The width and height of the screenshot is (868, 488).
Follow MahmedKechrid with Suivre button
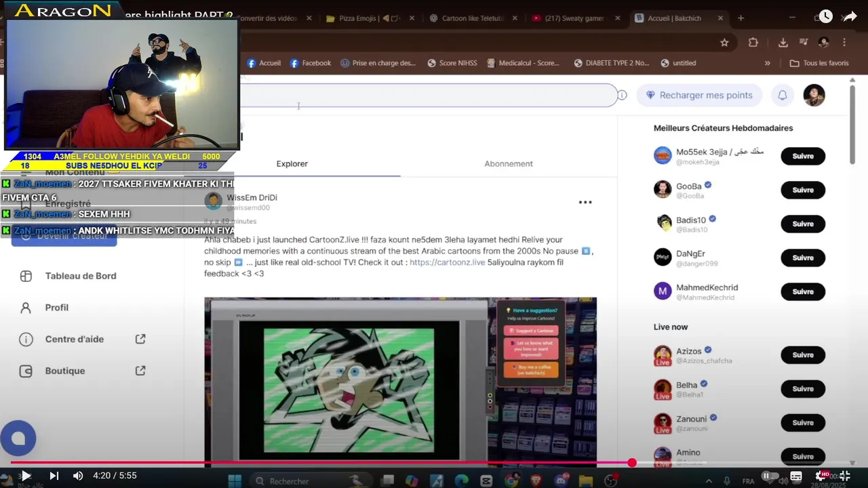[x=803, y=291]
